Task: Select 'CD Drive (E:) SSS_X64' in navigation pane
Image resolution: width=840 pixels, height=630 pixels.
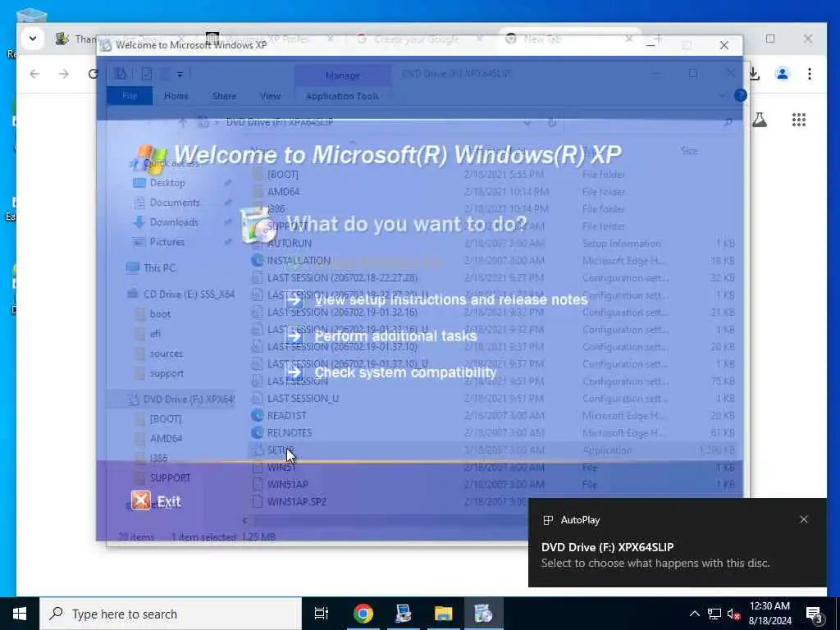Action: (189, 294)
